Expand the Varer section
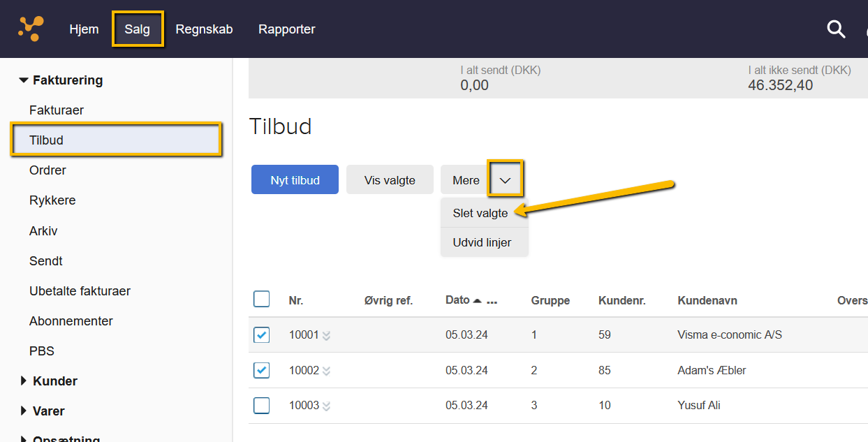This screenshot has width=868, height=442. pyautogui.click(x=24, y=411)
